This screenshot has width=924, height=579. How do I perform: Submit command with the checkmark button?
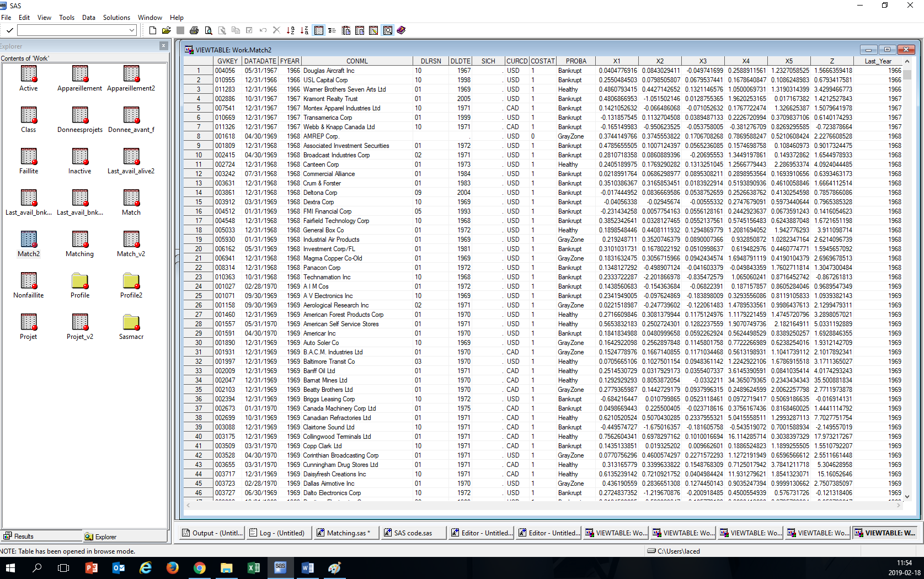click(x=9, y=30)
